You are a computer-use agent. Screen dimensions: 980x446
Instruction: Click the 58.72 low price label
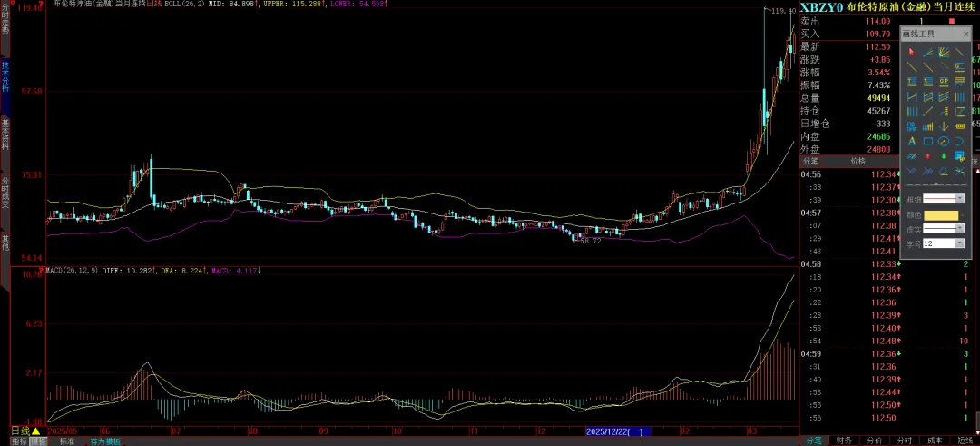click(591, 241)
